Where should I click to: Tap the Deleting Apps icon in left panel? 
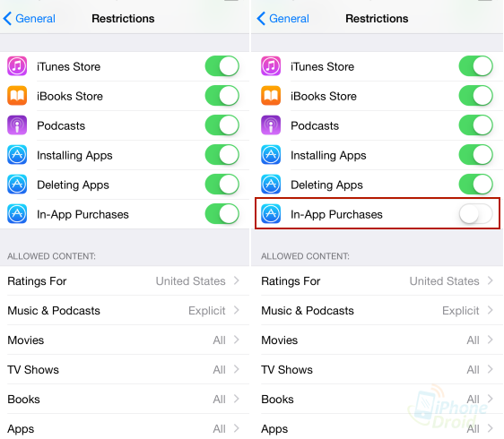(17, 185)
